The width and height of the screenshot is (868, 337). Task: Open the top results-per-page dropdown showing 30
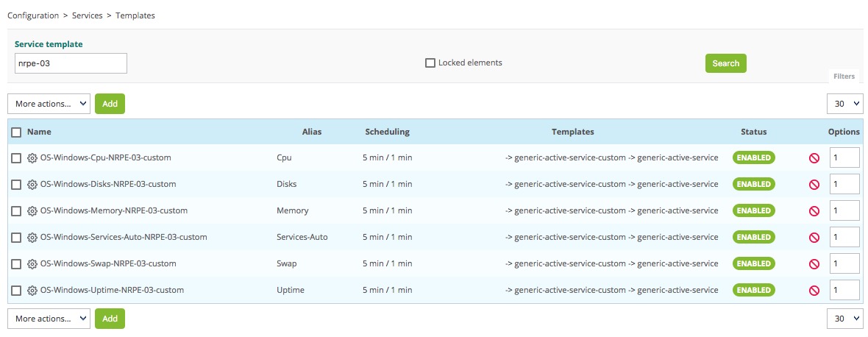(844, 104)
